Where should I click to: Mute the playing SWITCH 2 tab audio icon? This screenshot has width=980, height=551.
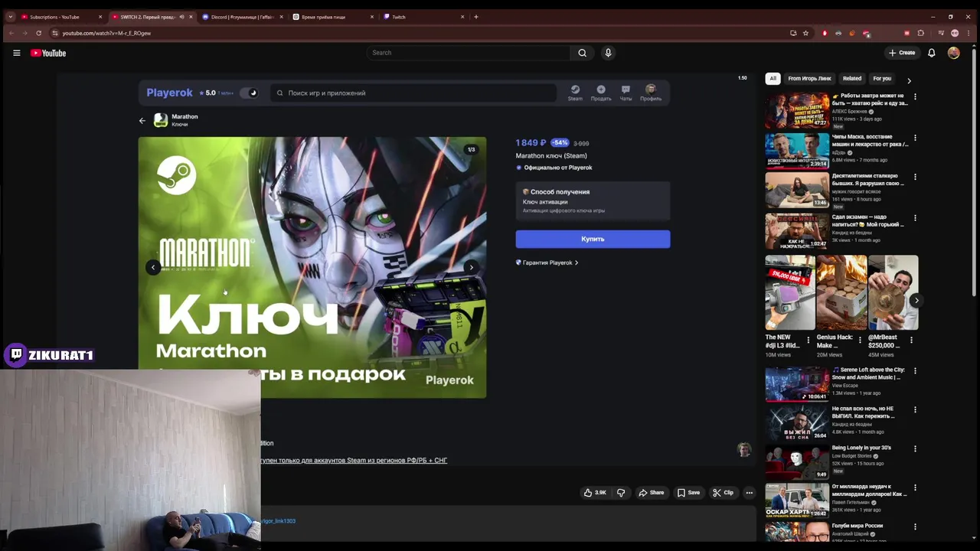[x=181, y=17]
